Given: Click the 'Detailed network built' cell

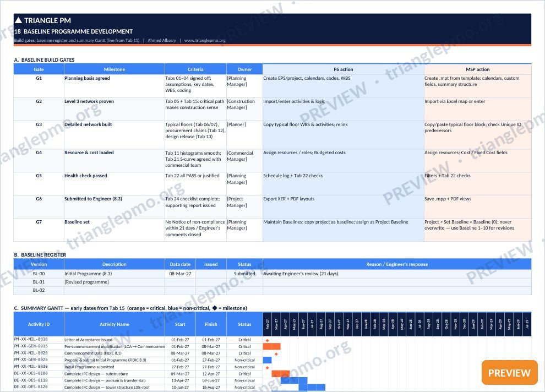Looking at the screenshot, I should tap(115, 135).
